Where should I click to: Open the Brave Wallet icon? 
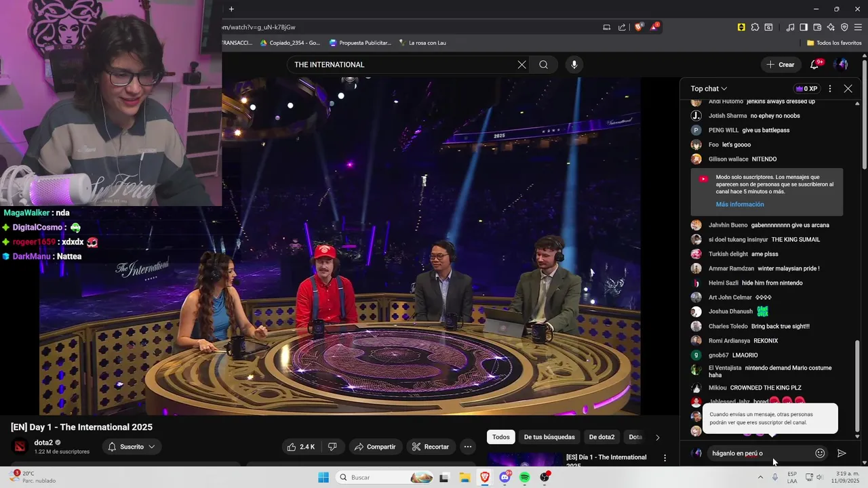[817, 27]
